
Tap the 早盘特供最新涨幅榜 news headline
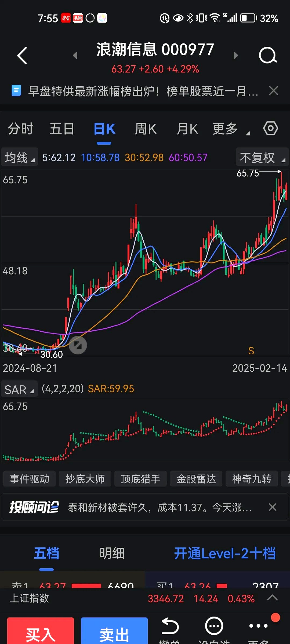click(143, 91)
